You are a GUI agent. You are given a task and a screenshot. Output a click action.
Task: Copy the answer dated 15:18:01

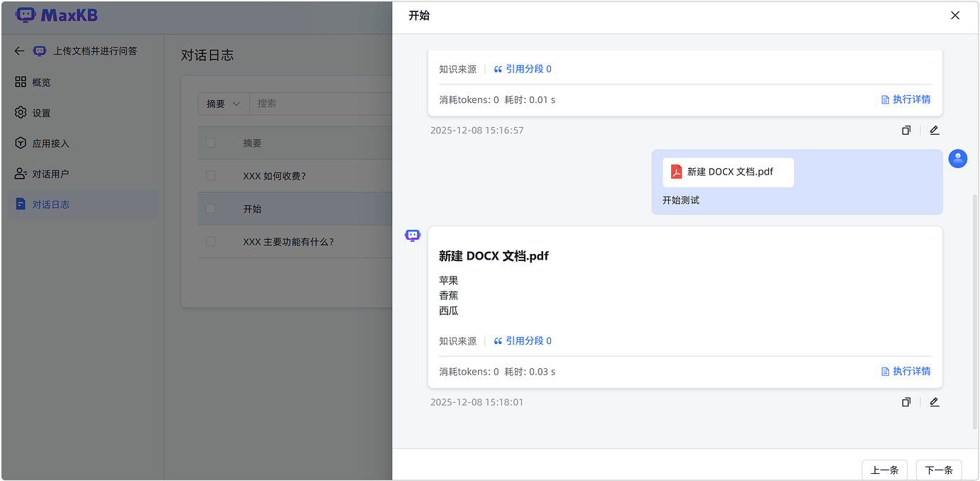tap(906, 402)
